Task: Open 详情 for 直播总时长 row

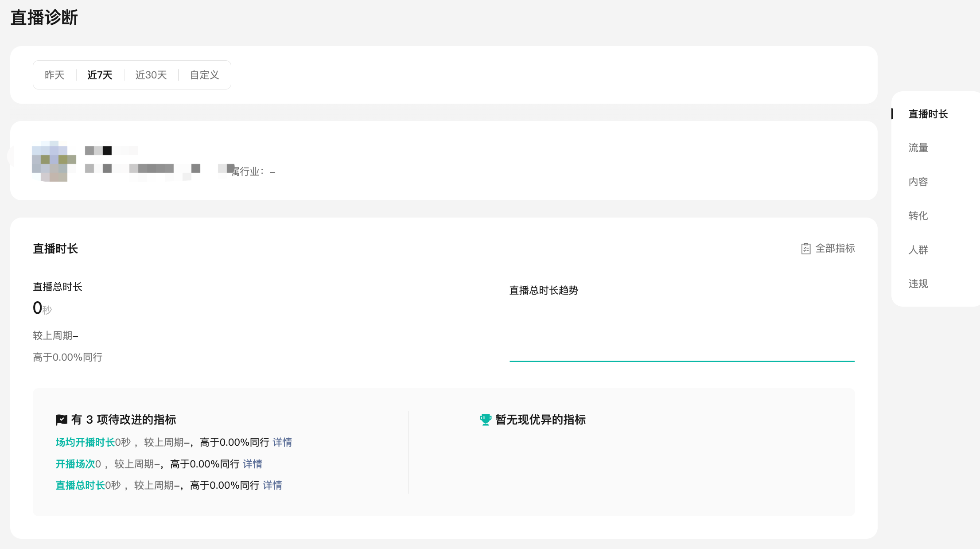Action: click(272, 485)
